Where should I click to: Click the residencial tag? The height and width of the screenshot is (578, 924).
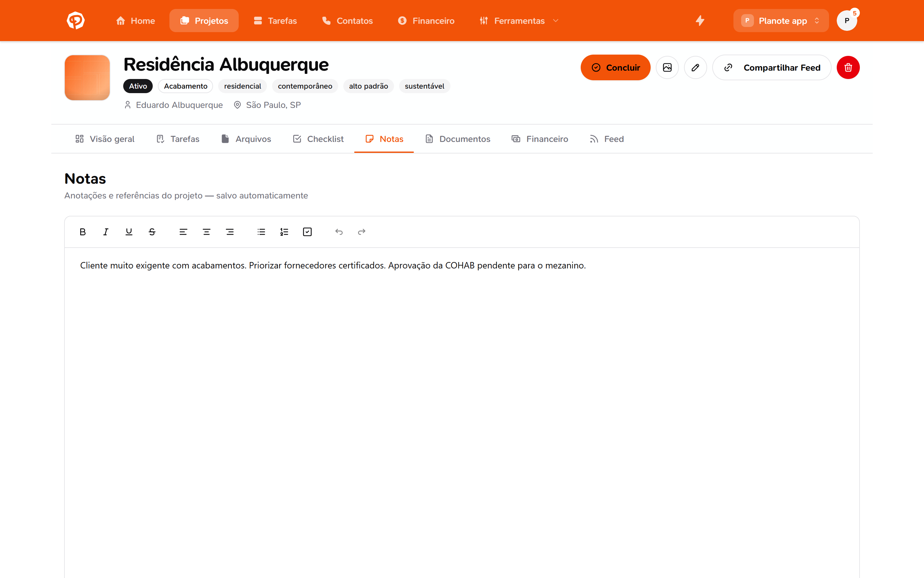click(243, 86)
